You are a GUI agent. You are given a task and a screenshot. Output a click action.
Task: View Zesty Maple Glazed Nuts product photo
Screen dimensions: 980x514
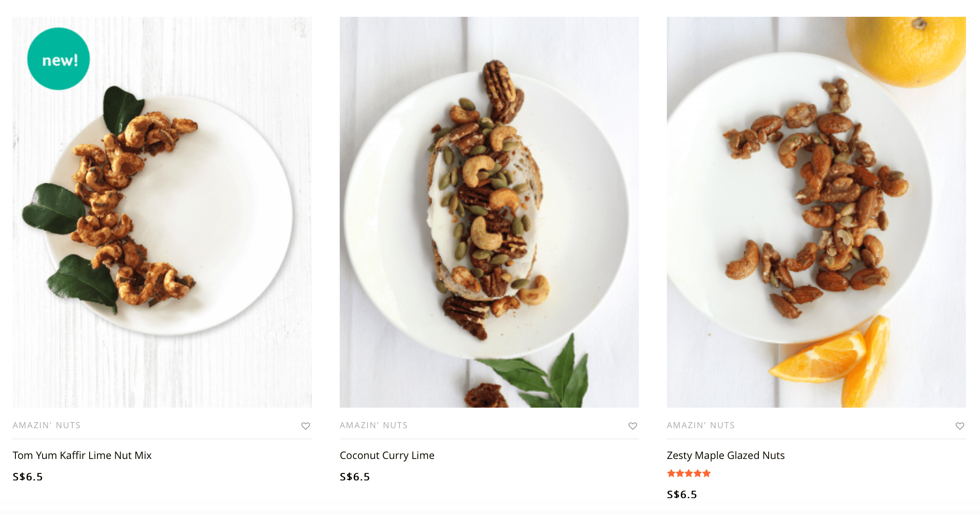[x=816, y=212]
